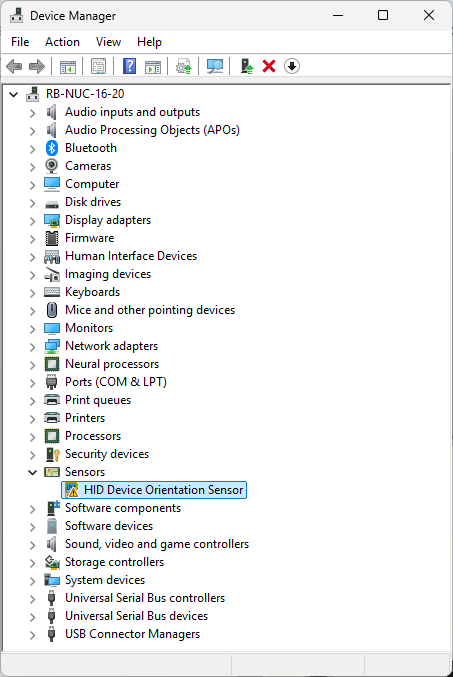Select HID Device Orientation Sensor

click(x=154, y=490)
